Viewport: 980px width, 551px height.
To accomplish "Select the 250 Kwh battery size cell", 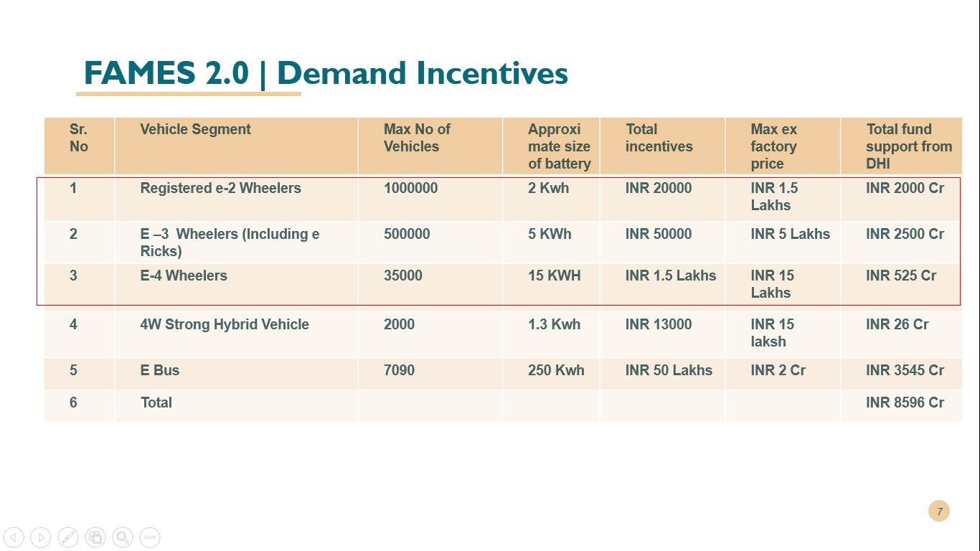I will point(556,371).
